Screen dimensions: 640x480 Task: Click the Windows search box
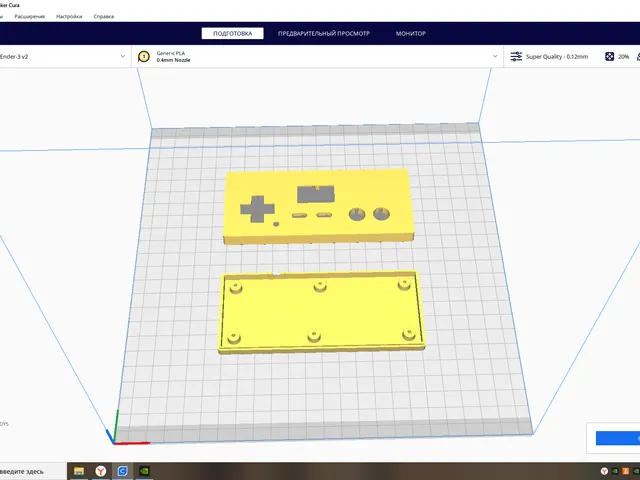tap(33, 471)
